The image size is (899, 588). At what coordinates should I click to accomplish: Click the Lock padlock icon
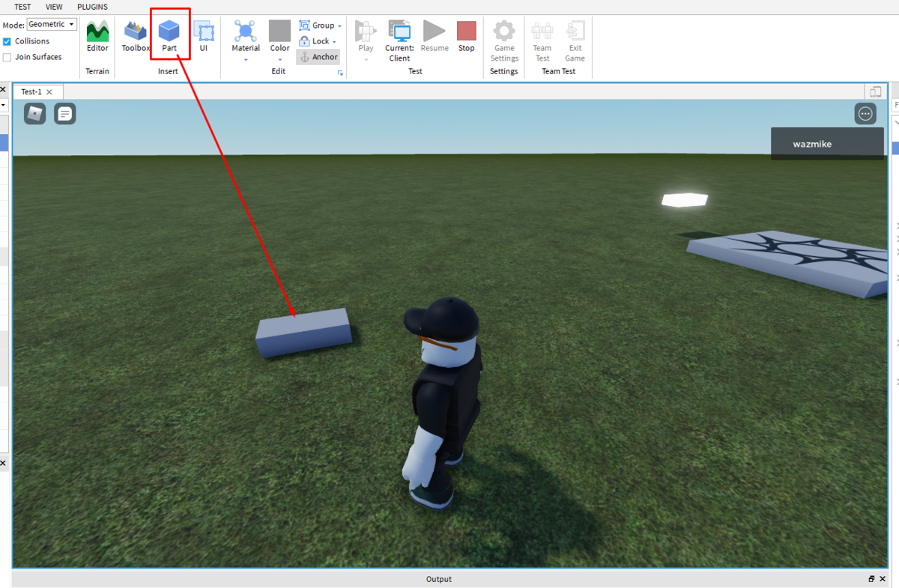(305, 41)
